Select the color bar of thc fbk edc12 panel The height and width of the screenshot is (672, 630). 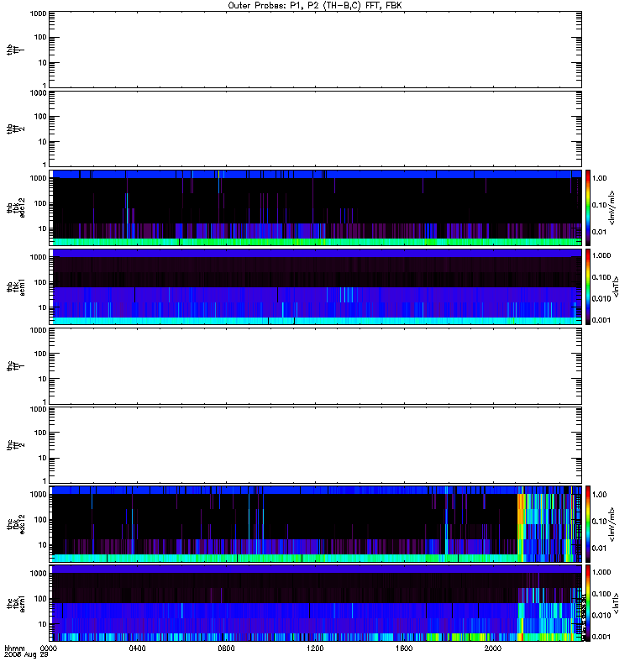tap(588, 523)
